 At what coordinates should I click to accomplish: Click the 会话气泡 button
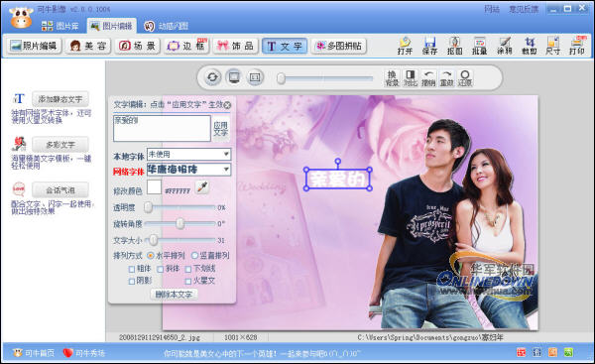click(60, 189)
